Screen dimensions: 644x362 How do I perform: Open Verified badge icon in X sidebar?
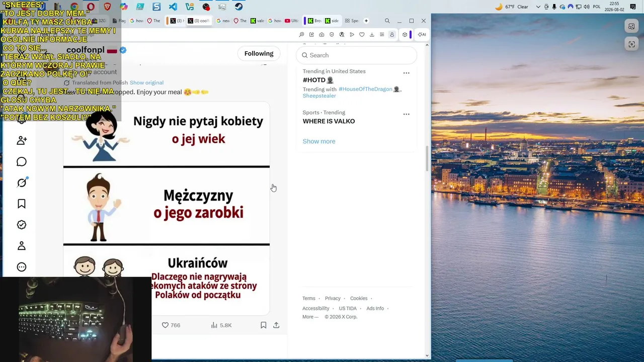22,225
